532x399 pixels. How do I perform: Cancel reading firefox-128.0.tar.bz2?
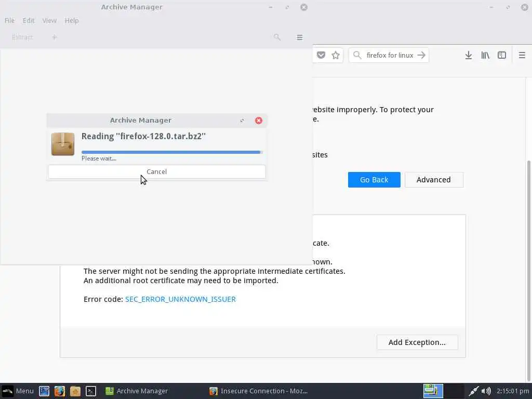(156, 171)
